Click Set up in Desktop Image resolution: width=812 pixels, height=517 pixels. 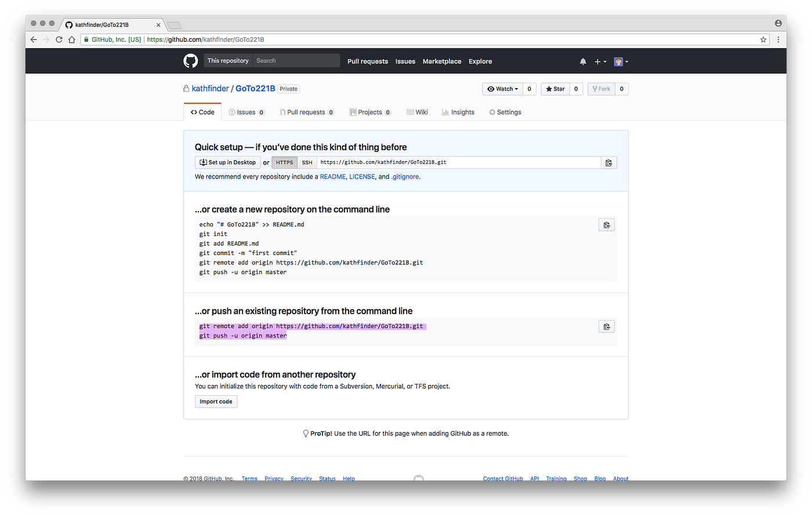227,162
